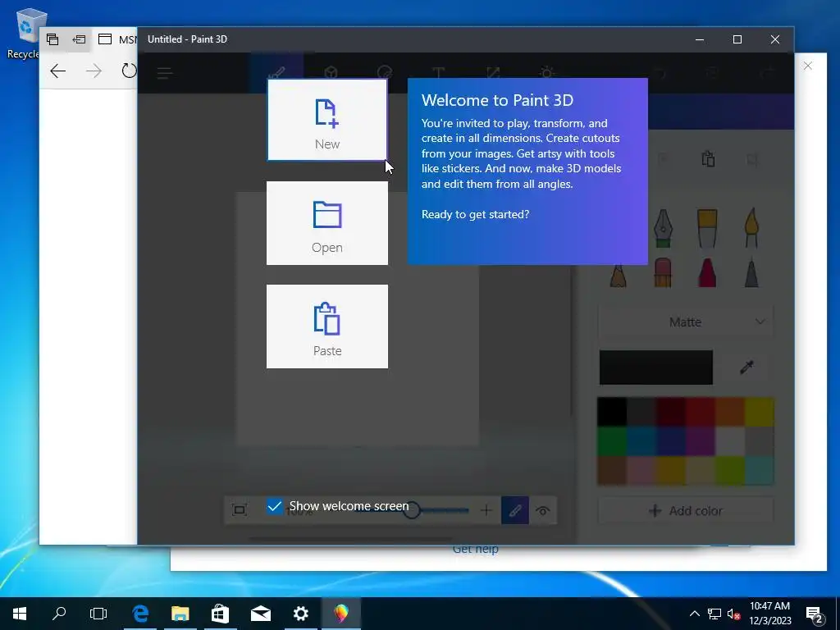Toggle the pen-style edit mode button
Screen dimensions: 840x630
pos(515,510)
